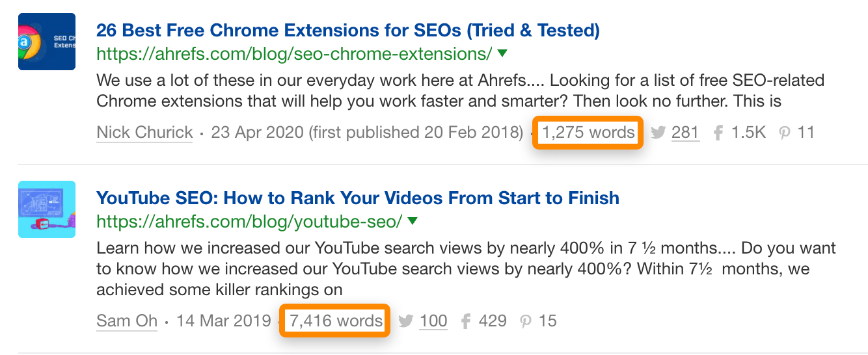Screen dimensions: 868x355
Task: Visit the ahrefs.com/blog/seo-chrome-extensions URL
Action: pos(293,53)
